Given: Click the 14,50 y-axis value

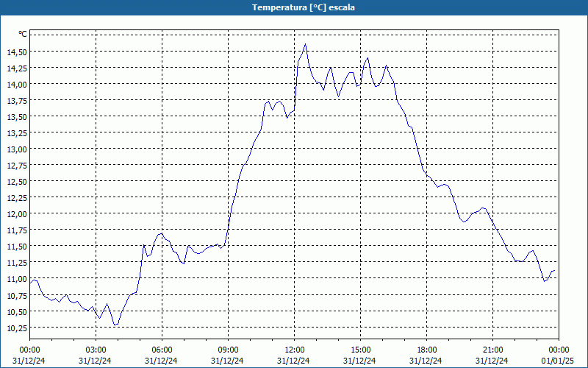Looking at the screenshot, I should coord(17,52).
